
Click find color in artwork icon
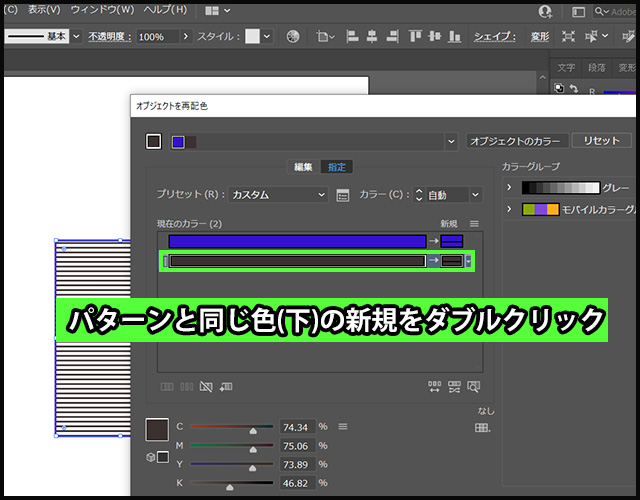pos(473,387)
